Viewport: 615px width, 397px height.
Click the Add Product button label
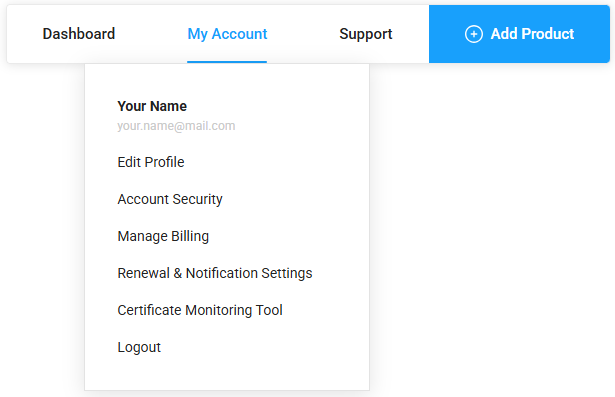tap(532, 34)
